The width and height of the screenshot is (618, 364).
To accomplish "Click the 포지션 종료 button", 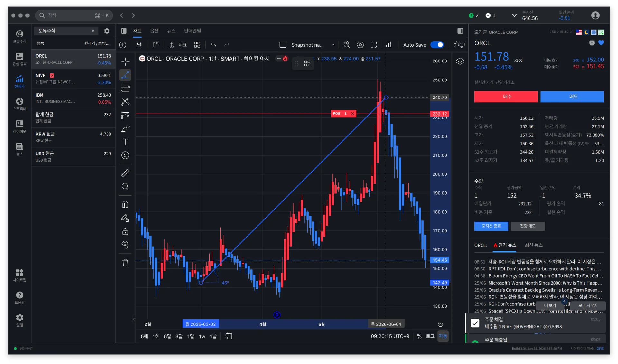I will [491, 226].
